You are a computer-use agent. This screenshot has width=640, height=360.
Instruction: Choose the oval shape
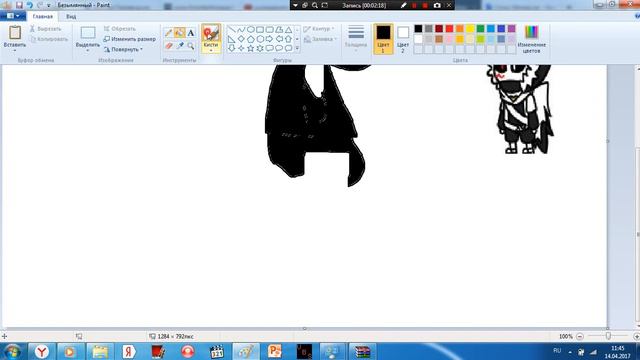pos(251,29)
